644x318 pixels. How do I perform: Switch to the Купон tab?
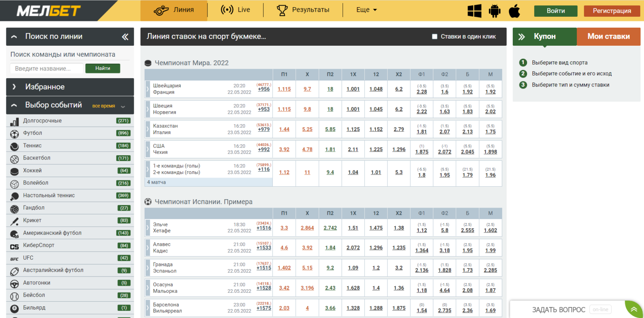tap(545, 36)
